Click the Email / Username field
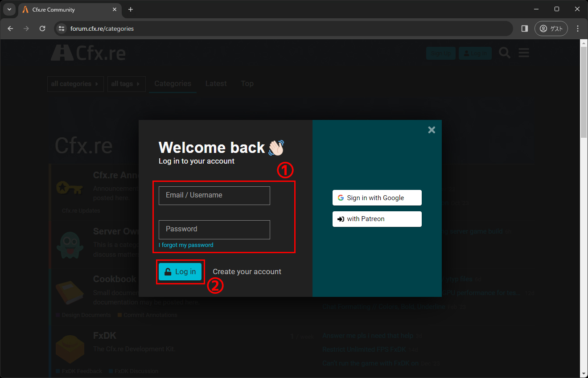588x378 pixels. click(214, 196)
